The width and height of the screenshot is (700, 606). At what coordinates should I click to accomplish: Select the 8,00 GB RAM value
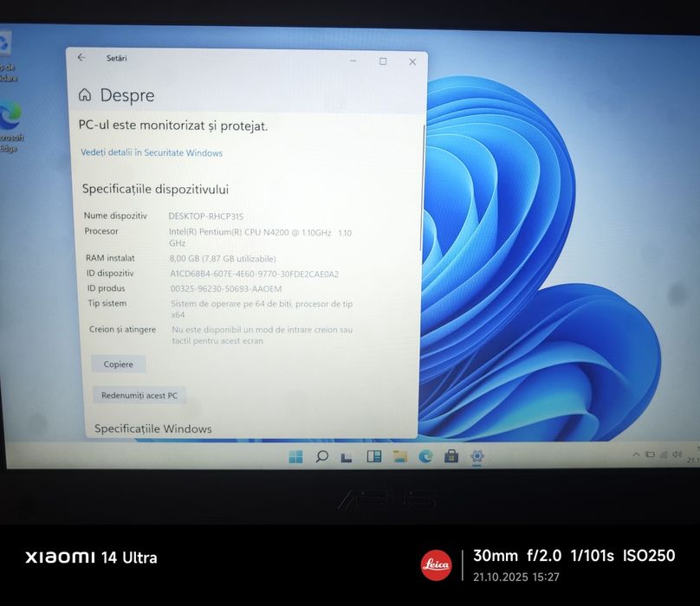(223, 258)
